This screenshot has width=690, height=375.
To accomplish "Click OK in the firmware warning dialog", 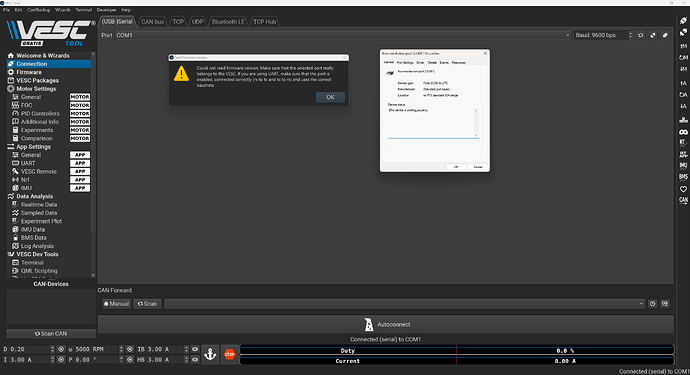I will coord(330,97).
